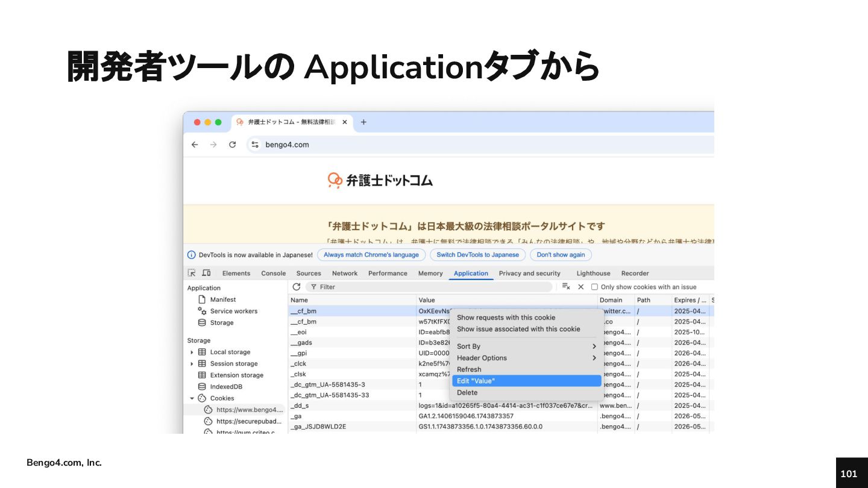Switch to the Sources tab

click(309, 273)
